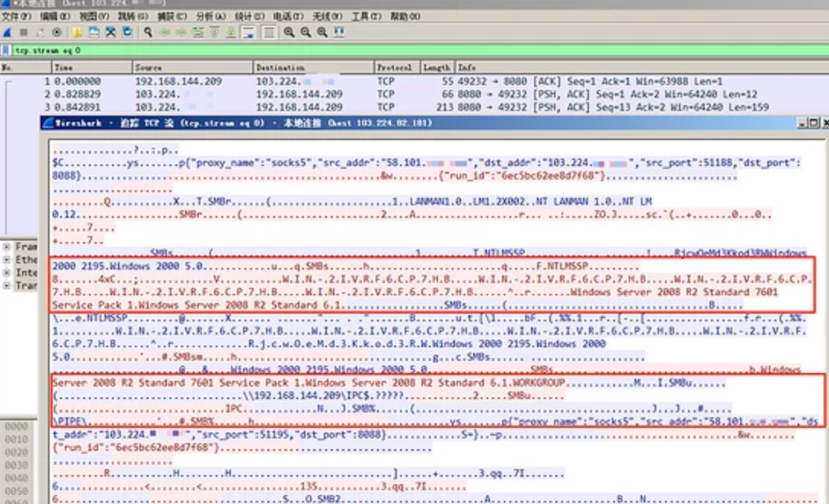Close the capture file from the toolbar
This screenshot has height=504, width=829.
110,33
